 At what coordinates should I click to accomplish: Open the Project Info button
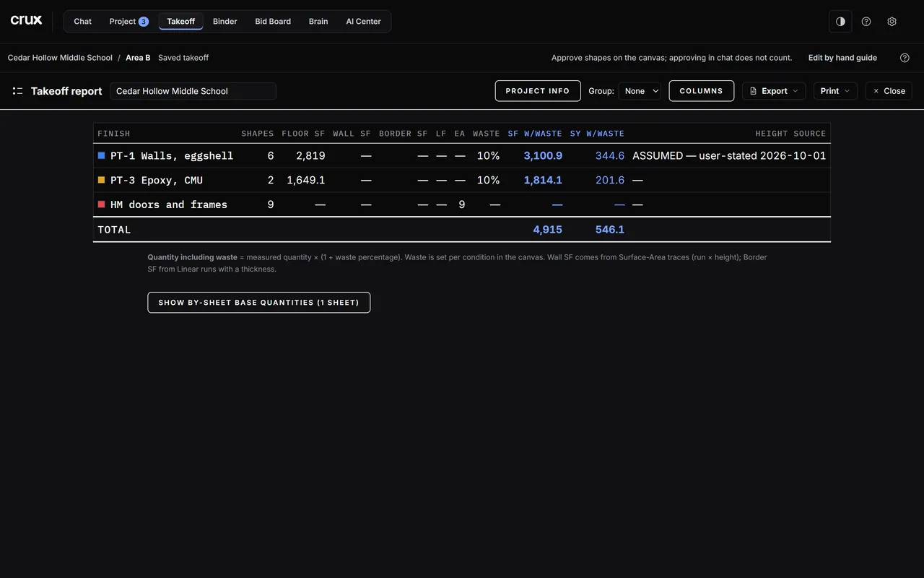[x=538, y=91]
